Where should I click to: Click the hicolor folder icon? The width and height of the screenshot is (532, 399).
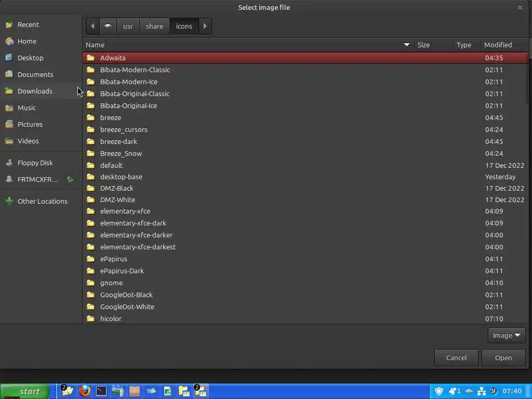pyautogui.click(x=90, y=318)
